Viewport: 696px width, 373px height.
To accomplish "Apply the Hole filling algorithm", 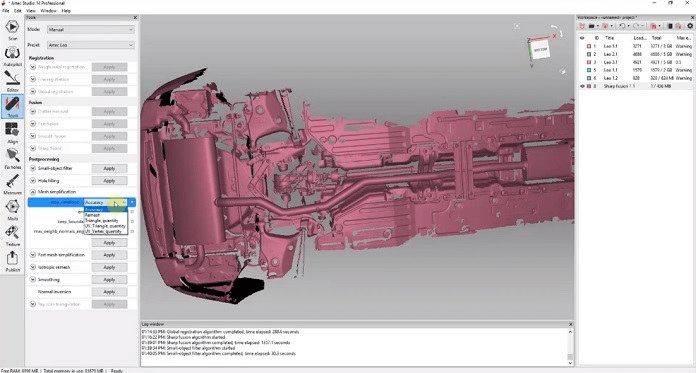I will coord(109,181).
